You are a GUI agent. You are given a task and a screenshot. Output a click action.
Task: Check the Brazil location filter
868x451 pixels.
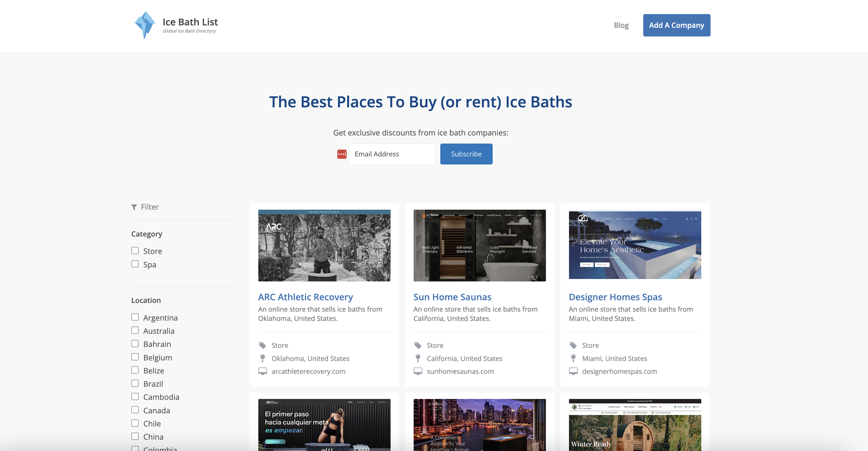click(135, 383)
